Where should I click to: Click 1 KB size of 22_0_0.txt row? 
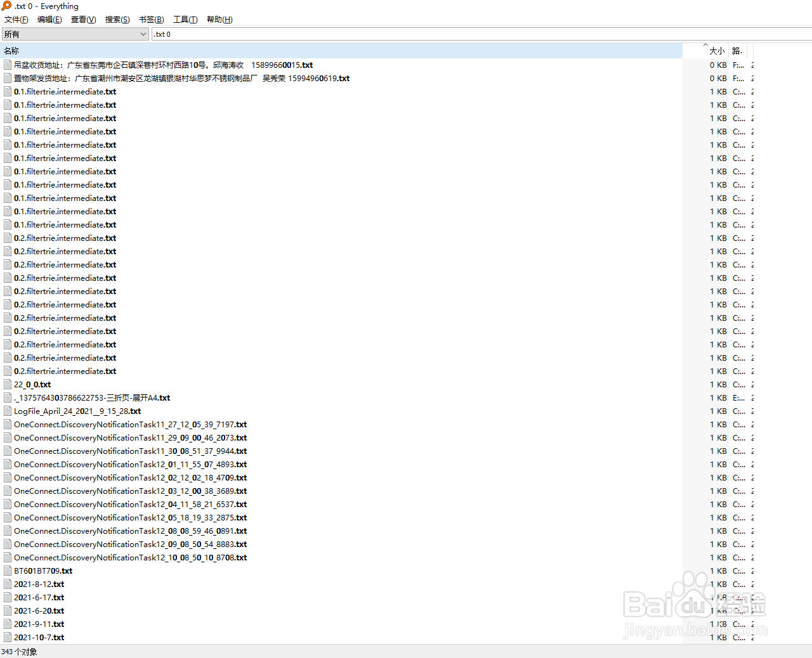(x=718, y=385)
